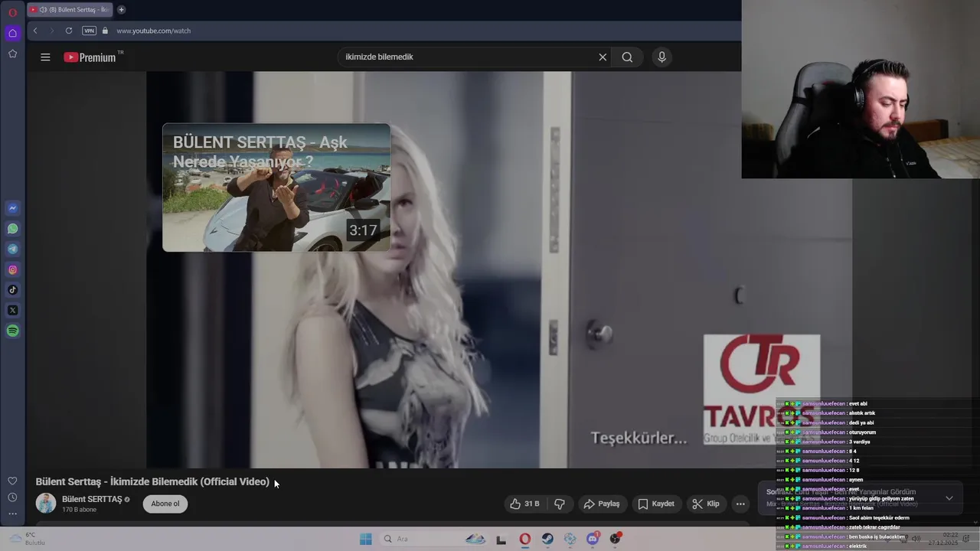The width and height of the screenshot is (980, 551).
Task: Open YouTube hamburger guide menu
Action: click(x=45, y=57)
